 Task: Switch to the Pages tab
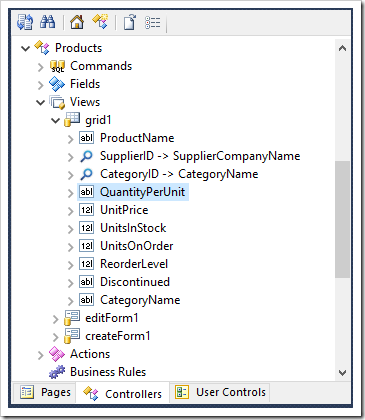pyautogui.click(x=46, y=392)
